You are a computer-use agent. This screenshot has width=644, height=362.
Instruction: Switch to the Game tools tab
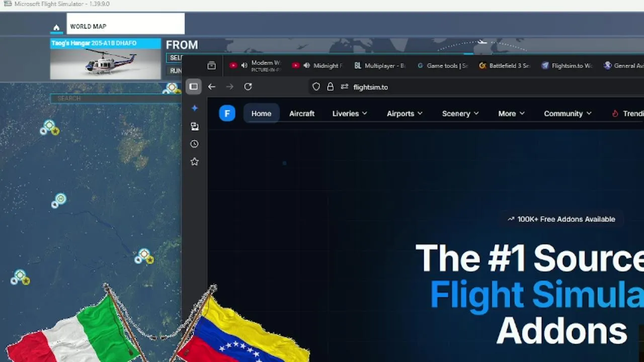pyautogui.click(x=442, y=65)
